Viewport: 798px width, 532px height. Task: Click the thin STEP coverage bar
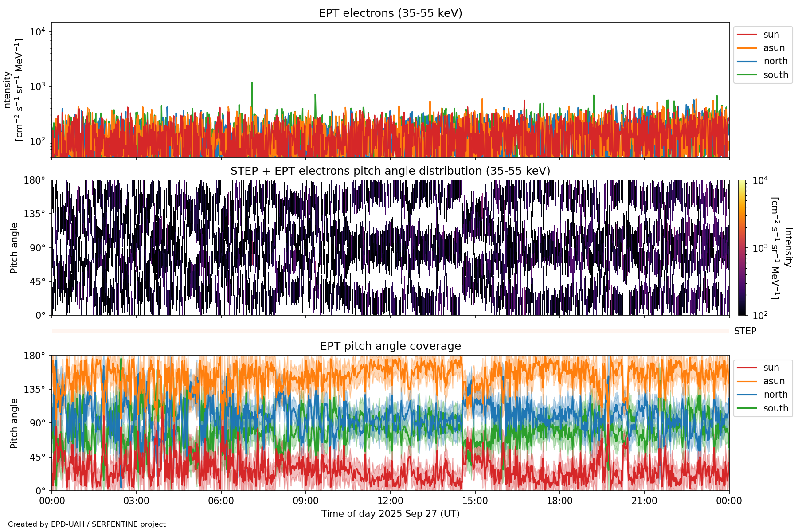pos(390,331)
